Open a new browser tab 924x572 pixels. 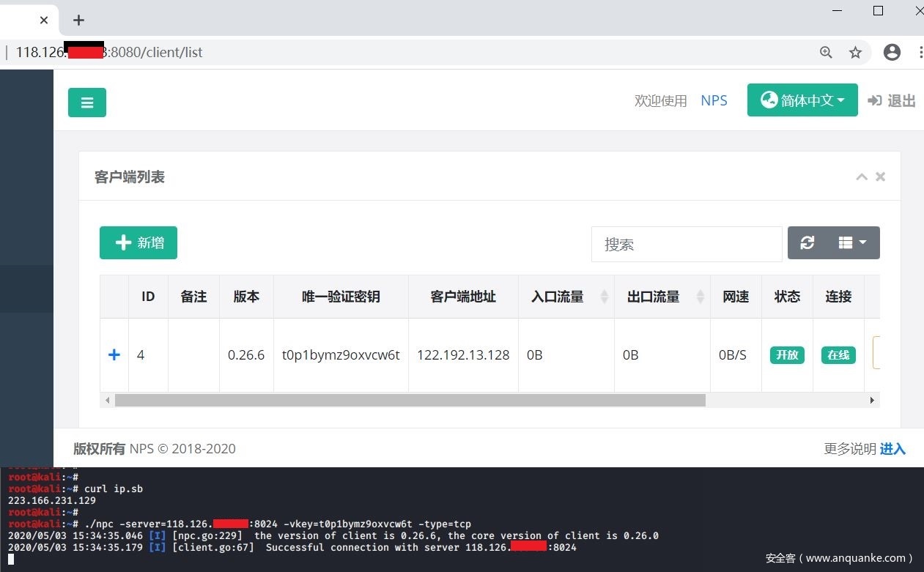79,20
